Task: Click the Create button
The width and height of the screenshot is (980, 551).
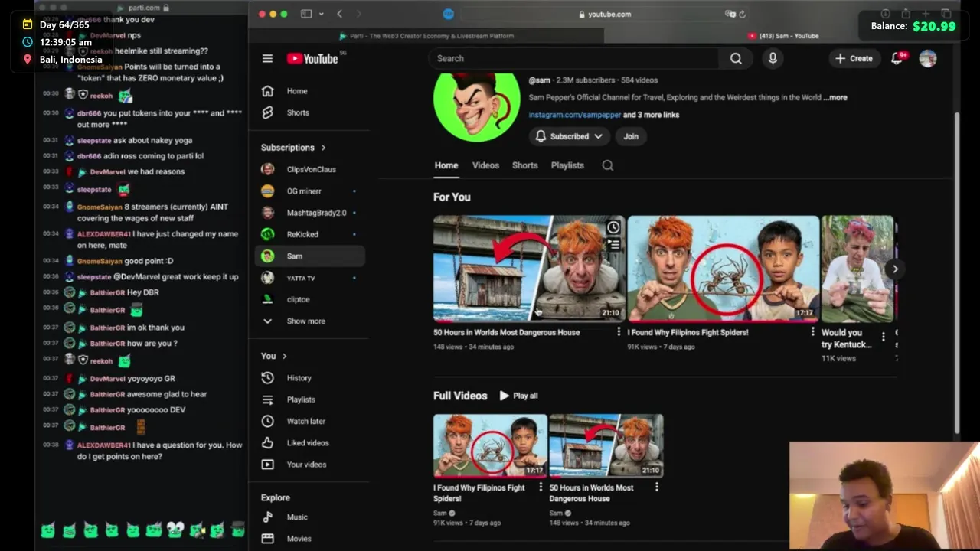Action: click(854, 58)
